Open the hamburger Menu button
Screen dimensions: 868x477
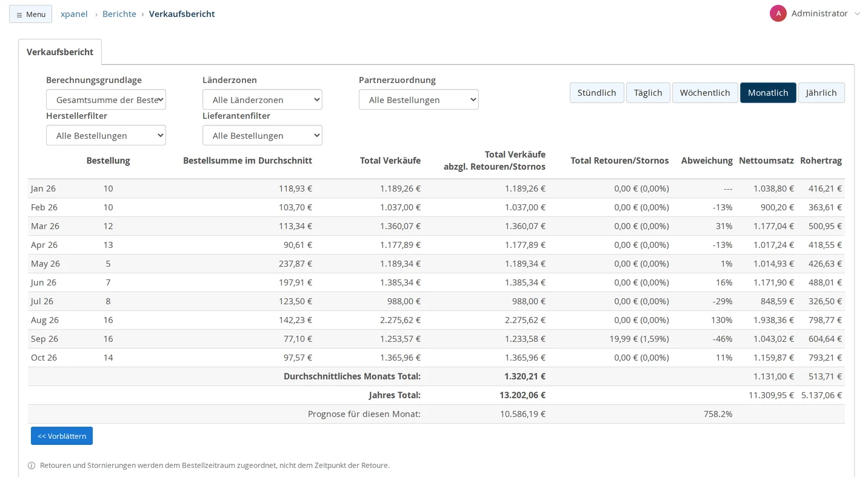(30, 14)
